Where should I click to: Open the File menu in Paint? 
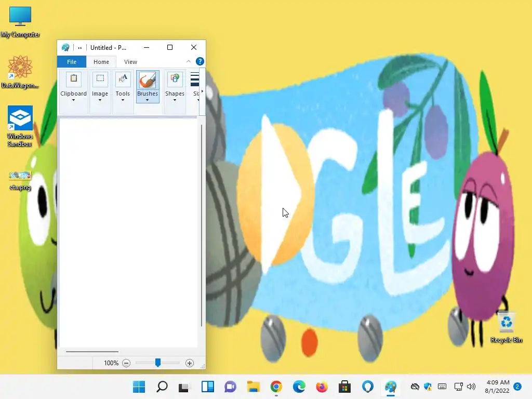(72, 62)
